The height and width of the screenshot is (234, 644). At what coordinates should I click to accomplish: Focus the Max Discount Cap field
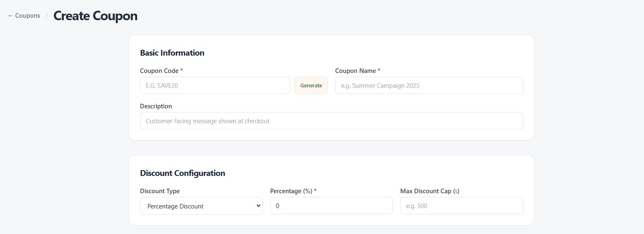[462, 206]
